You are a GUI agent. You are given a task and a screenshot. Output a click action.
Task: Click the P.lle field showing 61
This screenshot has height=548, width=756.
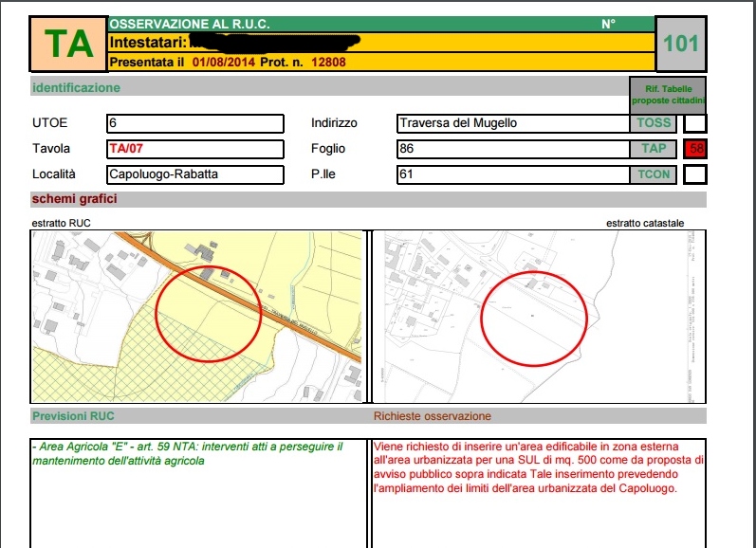pos(512,174)
